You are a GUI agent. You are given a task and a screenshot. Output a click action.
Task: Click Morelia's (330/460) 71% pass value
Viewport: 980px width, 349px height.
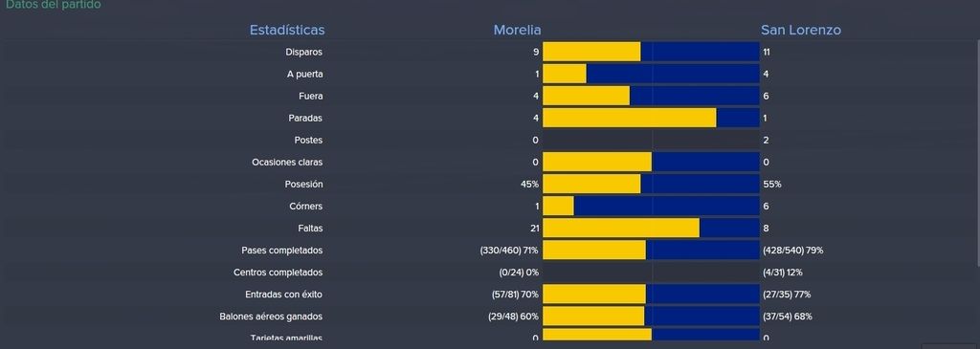509,251
